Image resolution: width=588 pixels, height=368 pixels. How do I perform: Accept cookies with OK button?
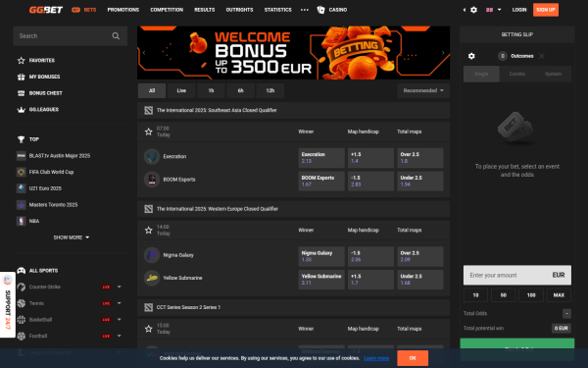(x=413, y=358)
